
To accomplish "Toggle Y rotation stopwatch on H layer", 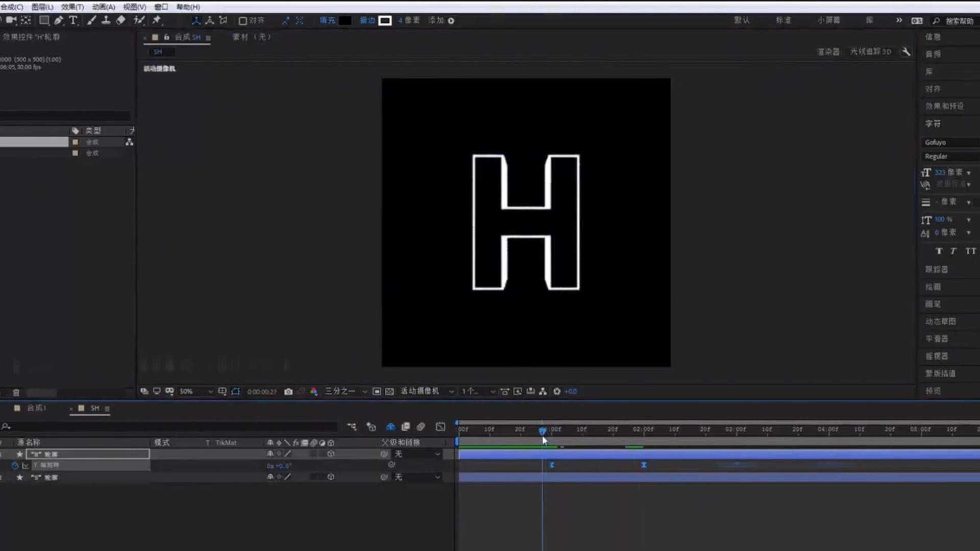I will [x=15, y=465].
